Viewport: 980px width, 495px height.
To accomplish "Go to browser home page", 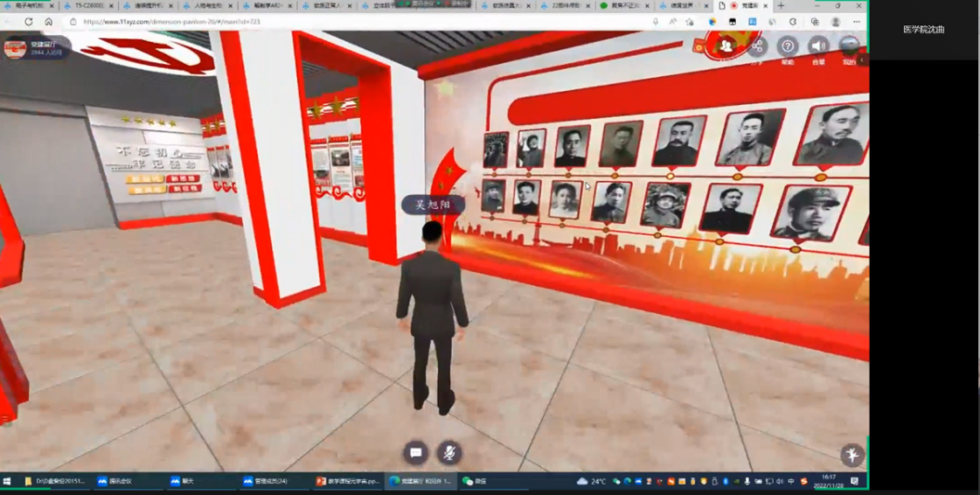I will 48,21.
